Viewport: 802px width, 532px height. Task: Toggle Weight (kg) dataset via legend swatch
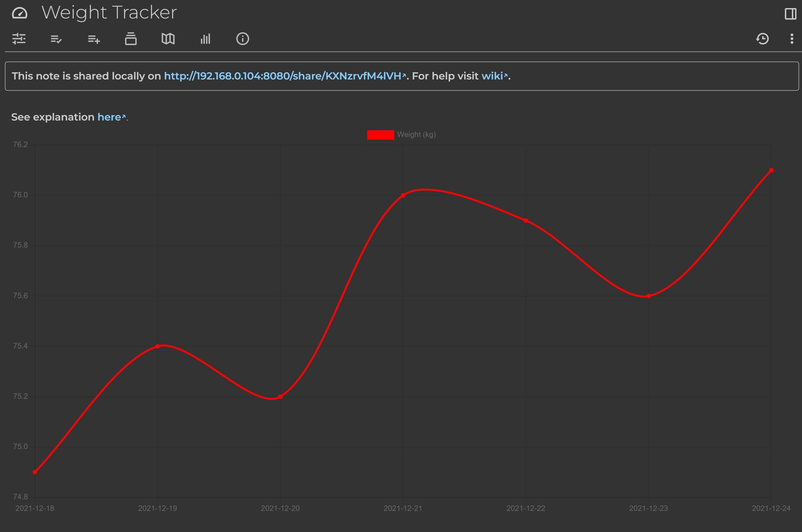(380, 135)
